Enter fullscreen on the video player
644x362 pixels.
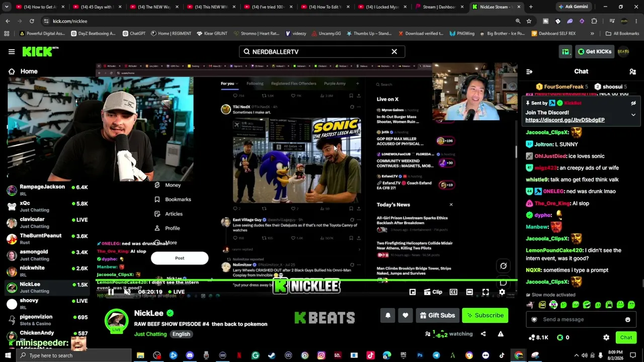(x=486, y=292)
